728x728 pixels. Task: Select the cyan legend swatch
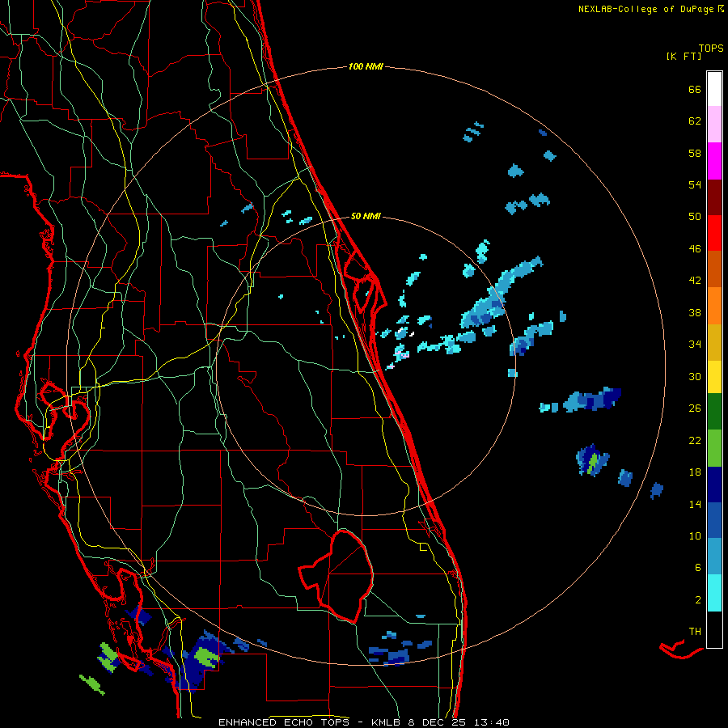point(714,593)
